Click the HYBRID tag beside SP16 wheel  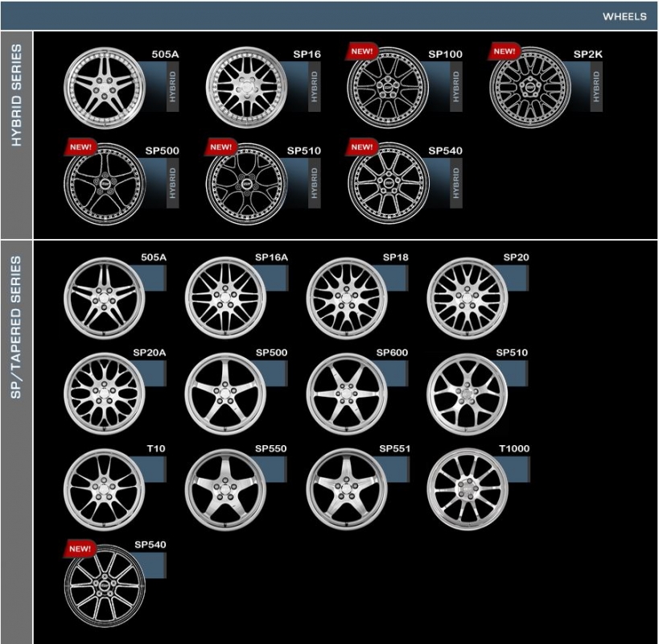click(314, 89)
